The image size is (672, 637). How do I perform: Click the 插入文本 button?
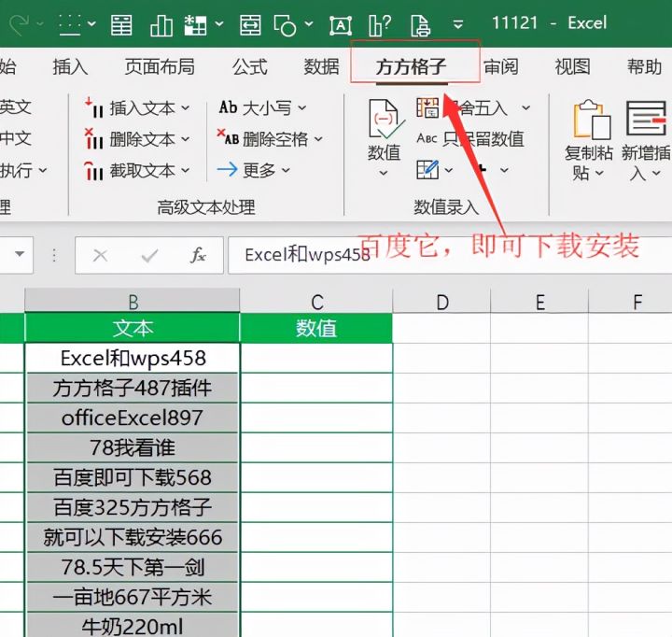[x=136, y=108]
